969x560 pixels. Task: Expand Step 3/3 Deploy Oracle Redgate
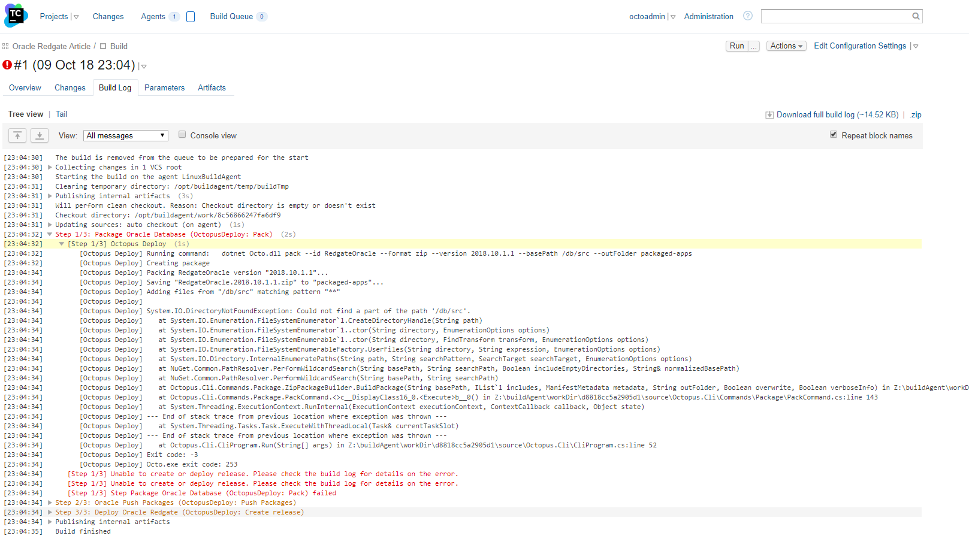point(50,513)
